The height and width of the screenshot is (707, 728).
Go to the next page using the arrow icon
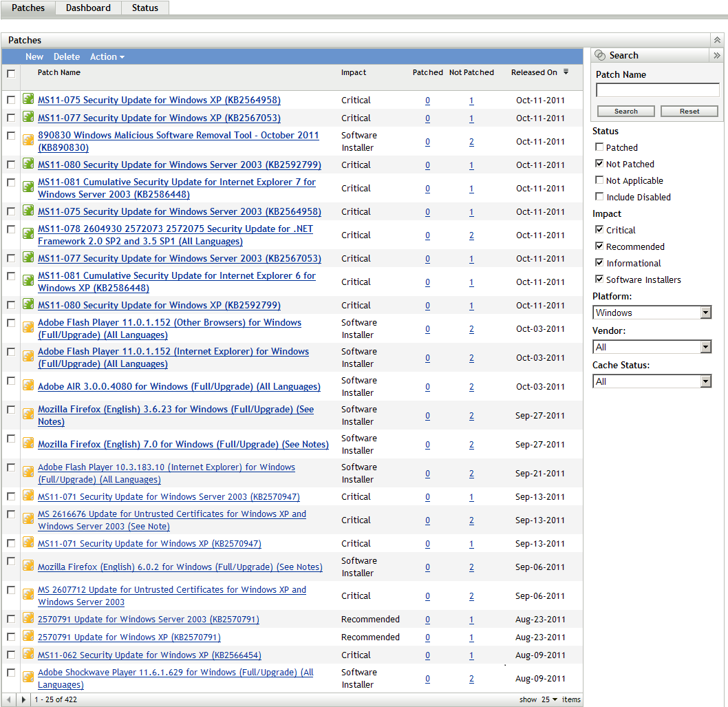click(x=23, y=699)
